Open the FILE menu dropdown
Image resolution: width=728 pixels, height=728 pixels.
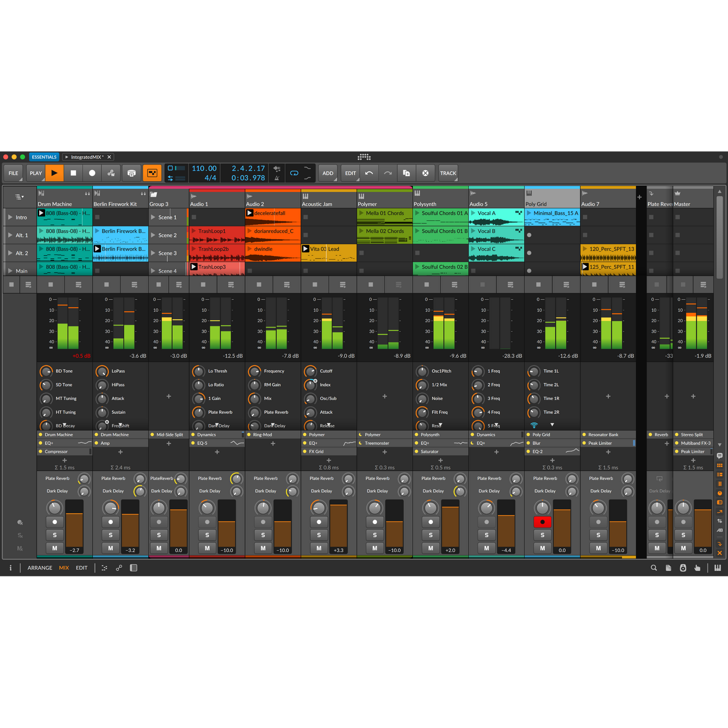coord(14,173)
